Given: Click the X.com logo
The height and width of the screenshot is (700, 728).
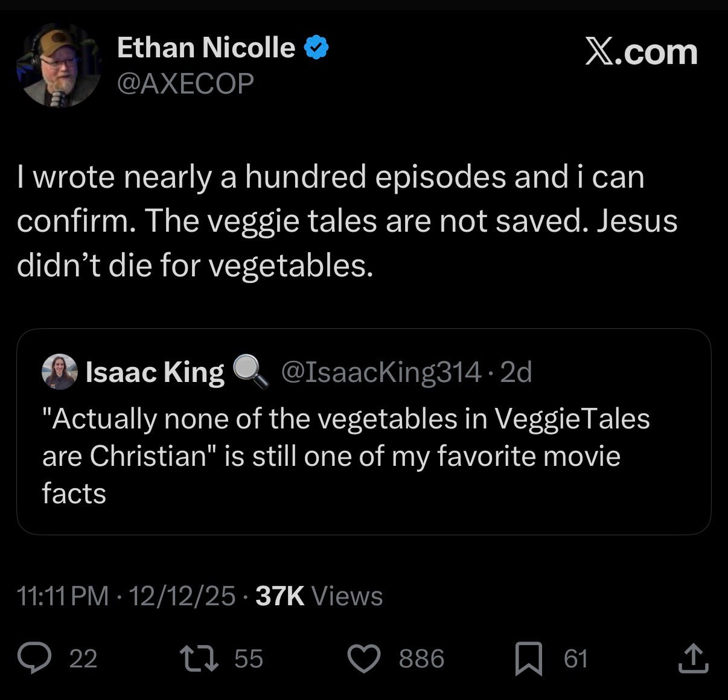Looking at the screenshot, I should (641, 52).
